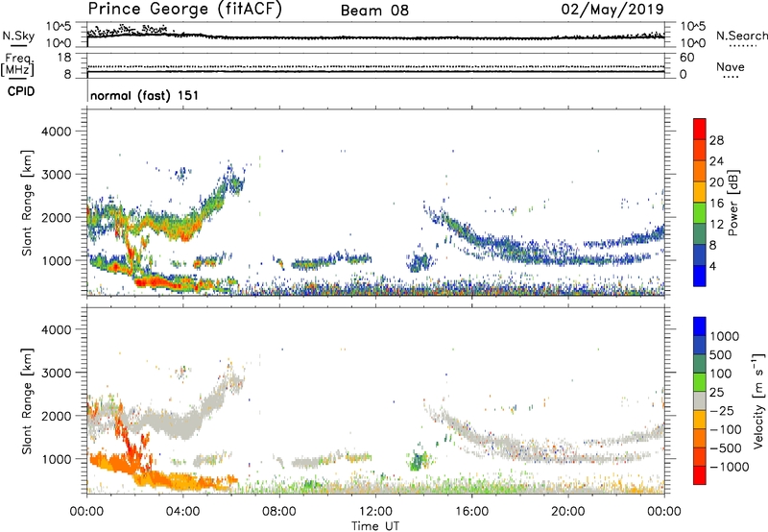Click the "CPID" row label

(x=21, y=91)
